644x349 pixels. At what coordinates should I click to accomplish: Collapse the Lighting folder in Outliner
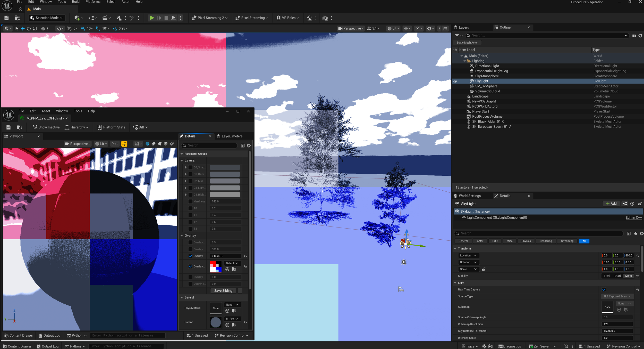[x=465, y=61]
